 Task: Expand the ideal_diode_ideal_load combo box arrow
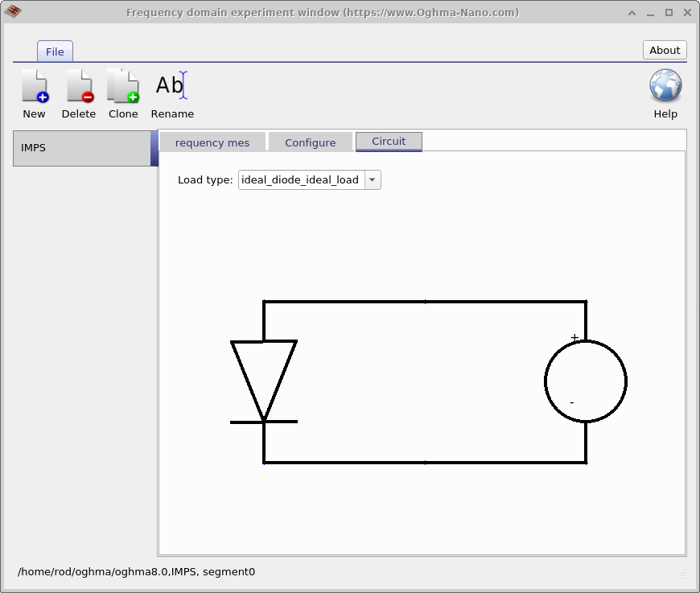[x=372, y=179]
